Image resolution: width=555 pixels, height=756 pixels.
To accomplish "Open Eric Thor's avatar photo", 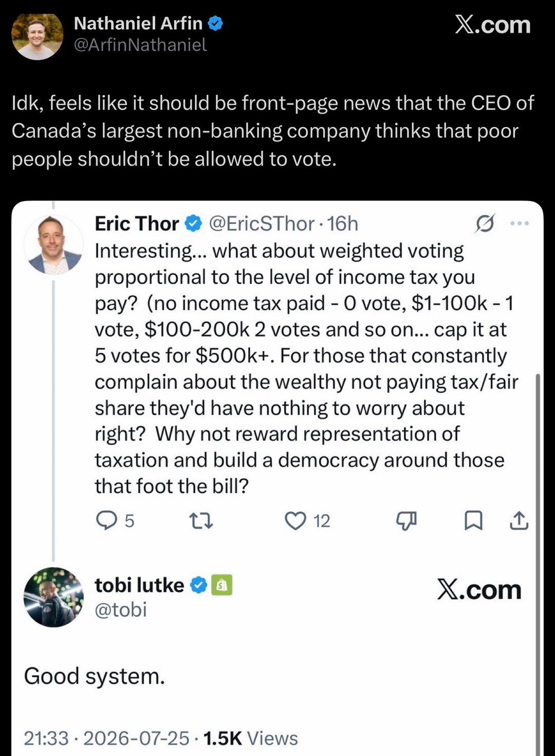I will coord(53,244).
